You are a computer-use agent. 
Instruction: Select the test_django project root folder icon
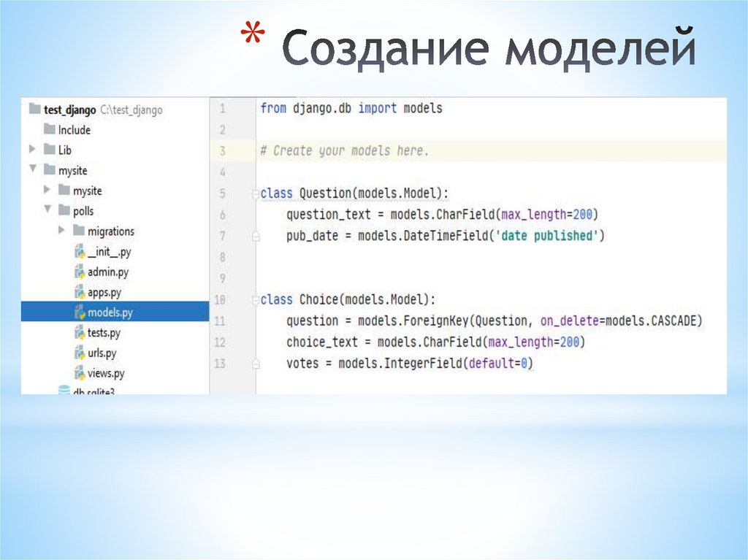34,109
